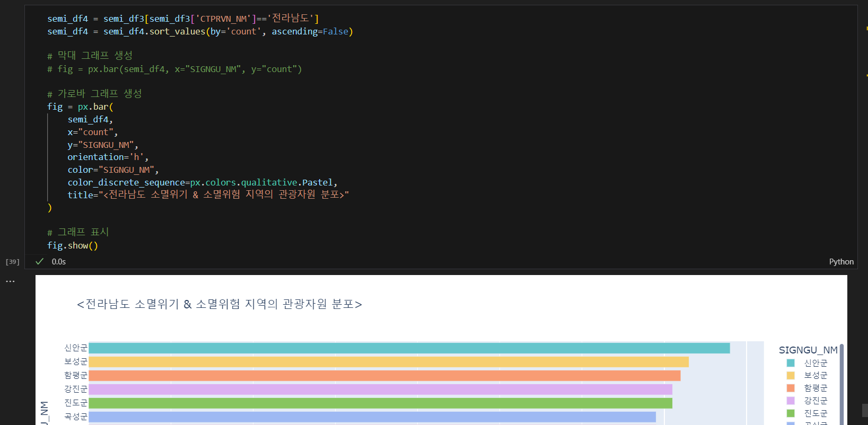The width and height of the screenshot is (868, 425).
Task: Place cursor on 'fig = px.bar(' line
Action: pos(80,107)
